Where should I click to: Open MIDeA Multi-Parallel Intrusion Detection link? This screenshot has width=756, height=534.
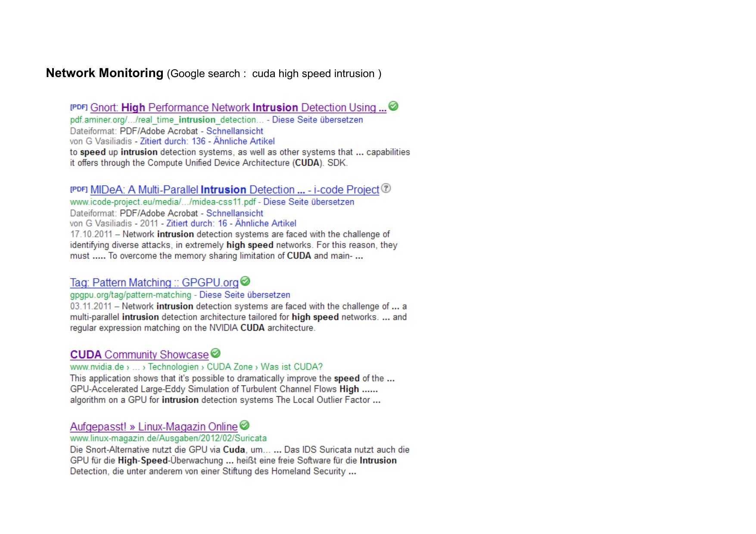234,190
